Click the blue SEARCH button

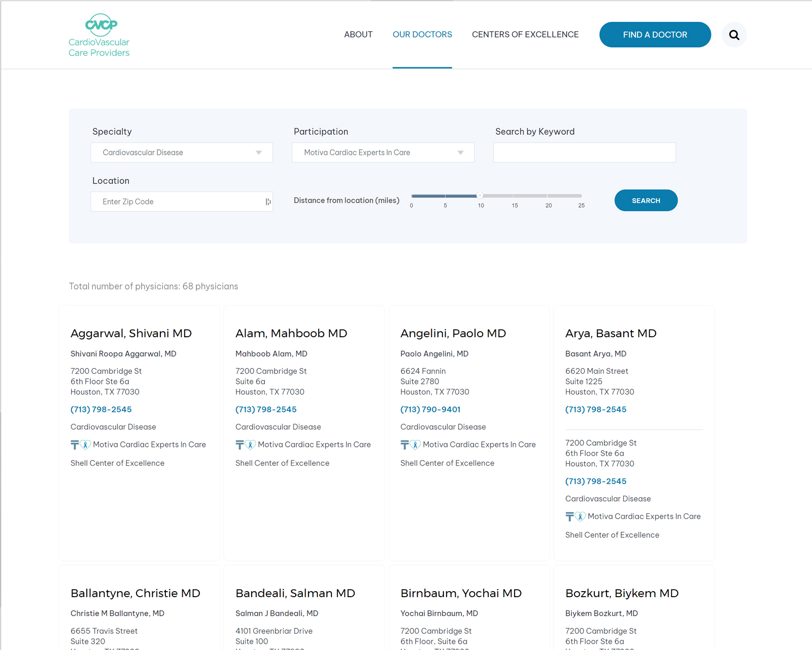point(646,201)
